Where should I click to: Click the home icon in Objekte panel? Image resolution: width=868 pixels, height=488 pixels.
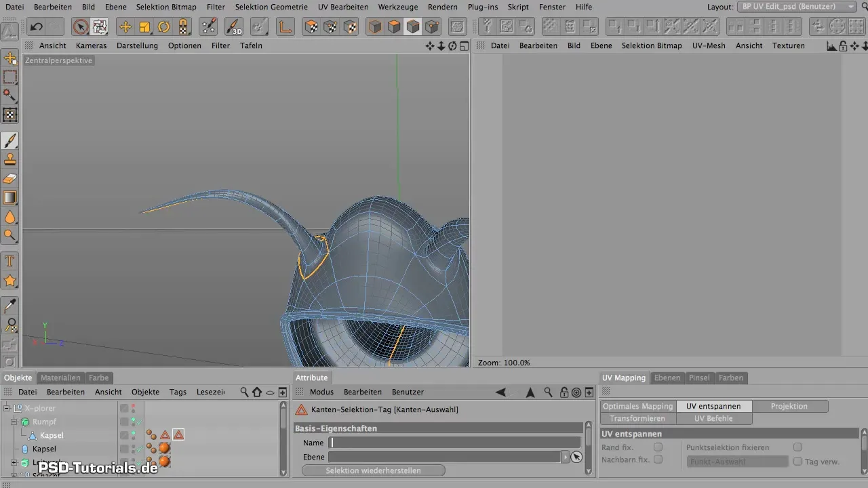(257, 392)
